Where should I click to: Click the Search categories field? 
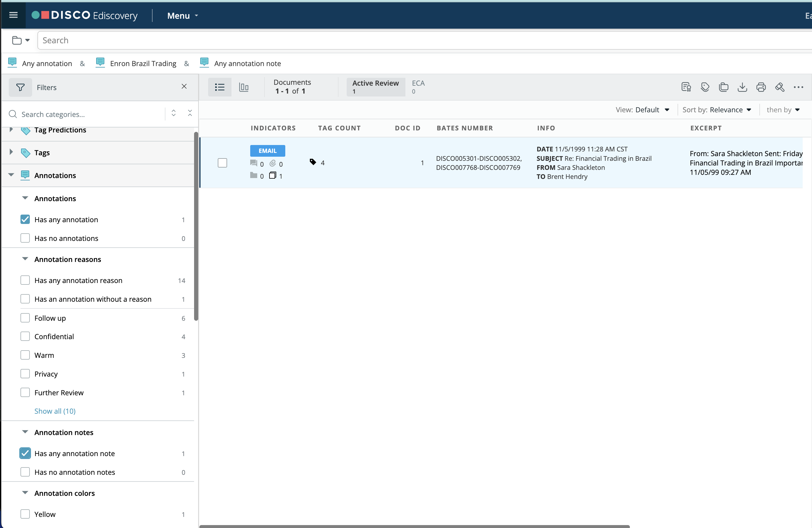85,114
